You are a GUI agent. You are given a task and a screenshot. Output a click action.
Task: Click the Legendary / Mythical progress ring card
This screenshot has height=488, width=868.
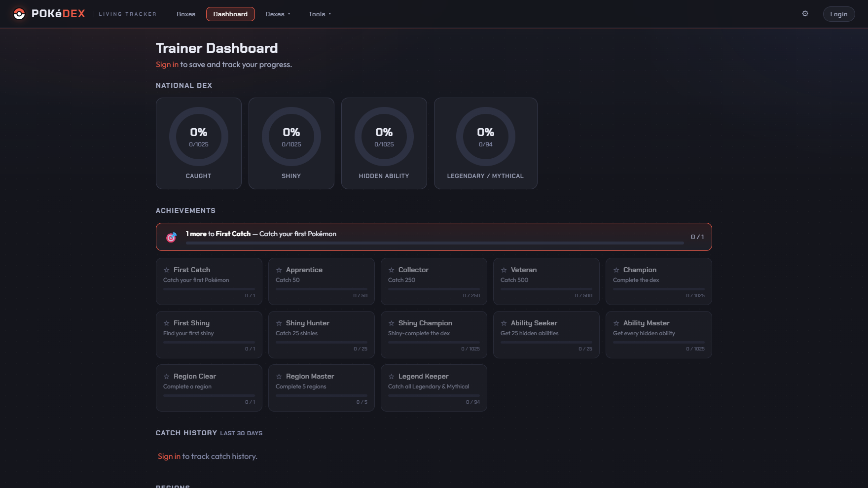(486, 143)
